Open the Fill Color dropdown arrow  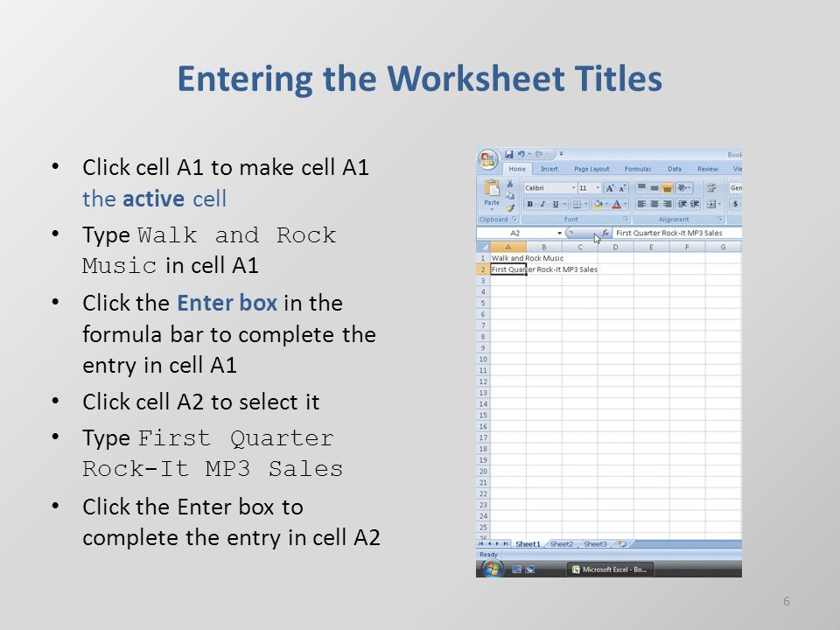click(607, 204)
